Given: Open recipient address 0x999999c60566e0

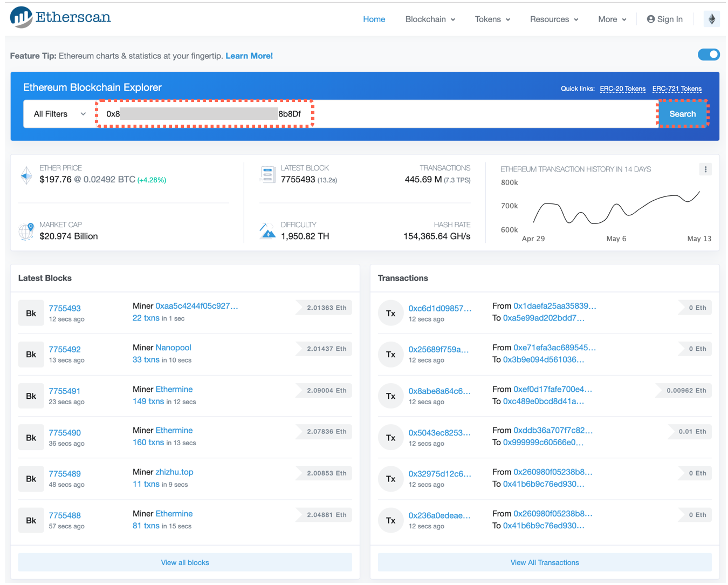Looking at the screenshot, I should pyautogui.click(x=543, y=443).
